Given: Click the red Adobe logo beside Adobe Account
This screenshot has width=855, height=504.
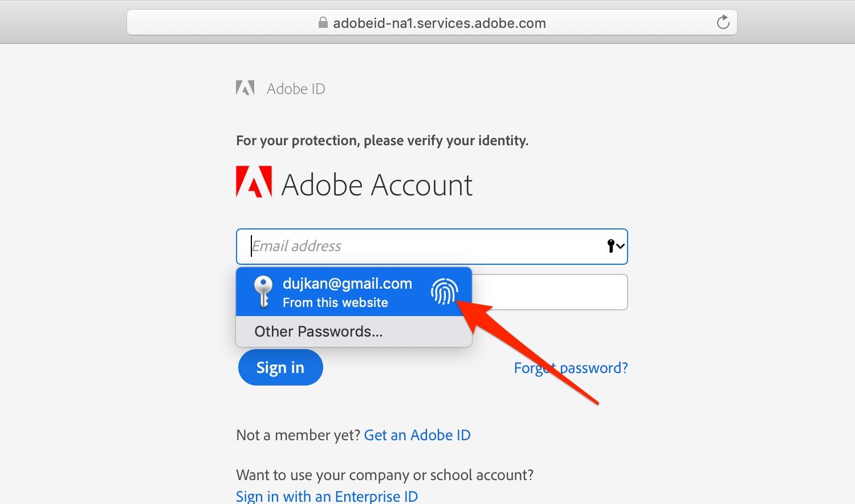Looking at the screenshot, I should coord(254,182).
